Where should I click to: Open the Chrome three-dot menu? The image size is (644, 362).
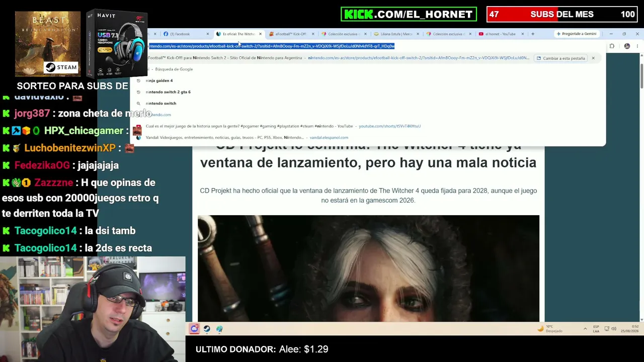click(637, 46)
